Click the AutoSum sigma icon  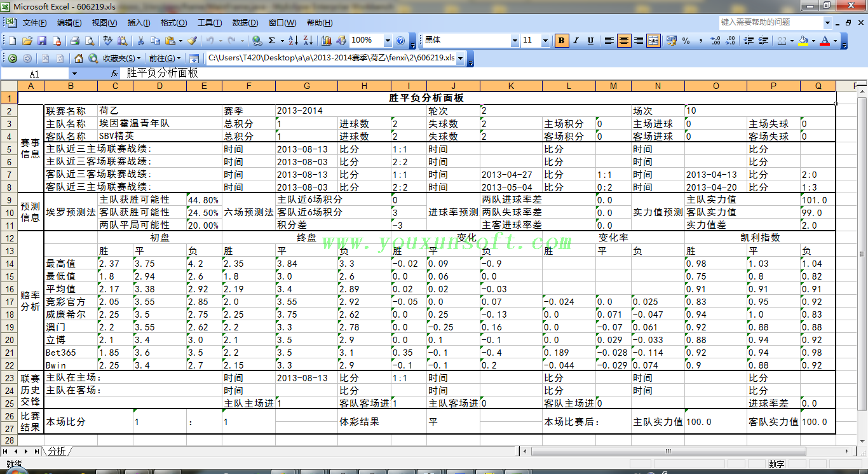coord(272,41)
